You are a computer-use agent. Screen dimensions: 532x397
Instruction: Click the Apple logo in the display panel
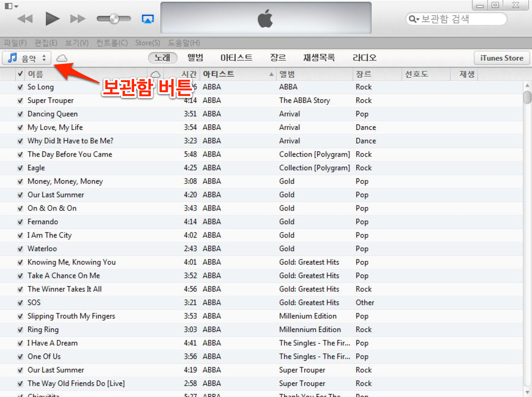(x=265, y=18)
